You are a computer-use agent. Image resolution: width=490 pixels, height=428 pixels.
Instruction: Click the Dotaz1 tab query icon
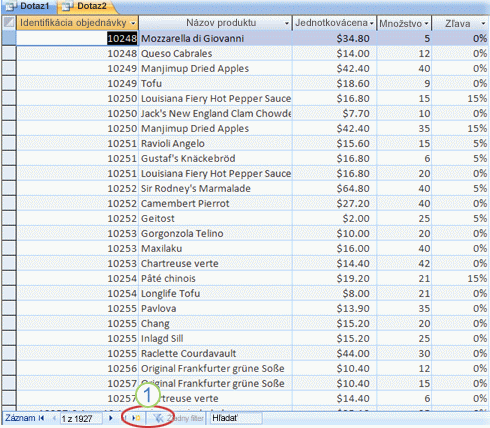[x=11, y=6]
